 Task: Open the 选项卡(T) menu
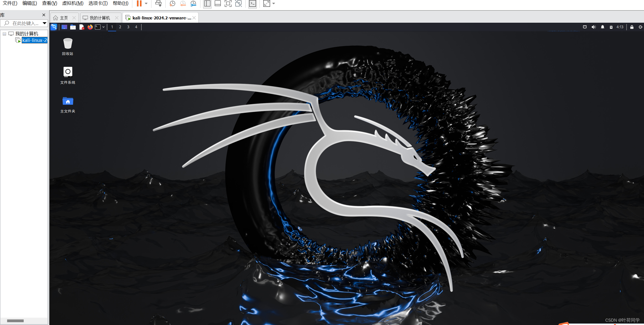click(98, 3)
